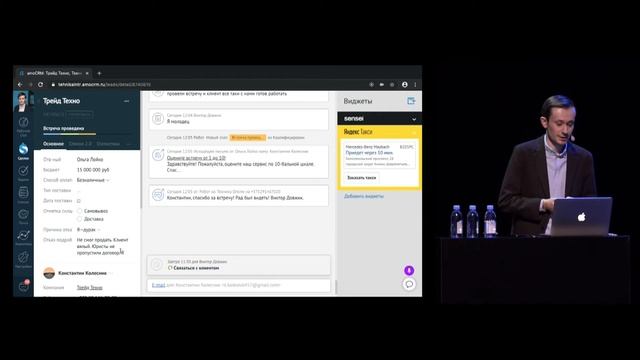Complete the Связаться с клиентом task circle

pyautogui.click(x=157, y=265)
